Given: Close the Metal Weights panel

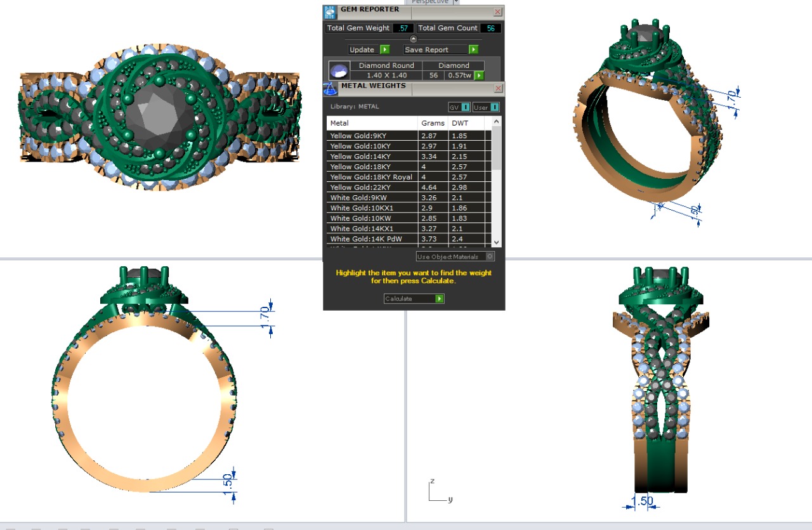Looking at the screenshot, I should [x=497, y=88].
